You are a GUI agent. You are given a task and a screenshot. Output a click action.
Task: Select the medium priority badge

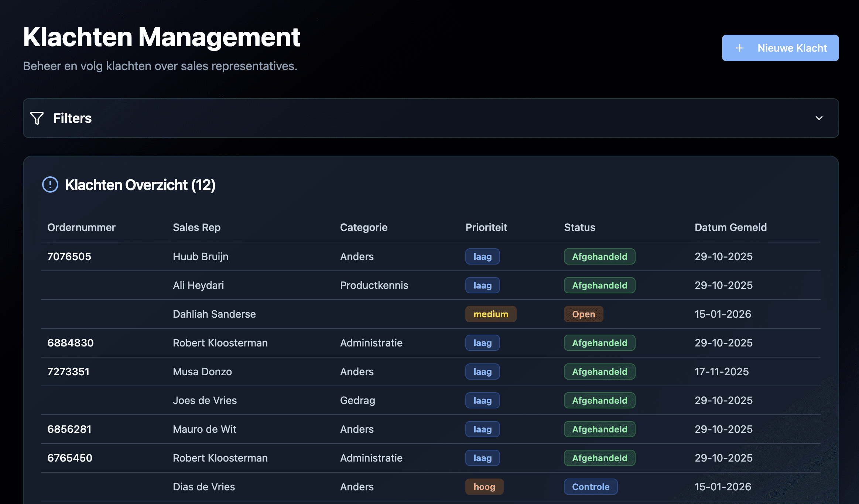click(490, 314)
